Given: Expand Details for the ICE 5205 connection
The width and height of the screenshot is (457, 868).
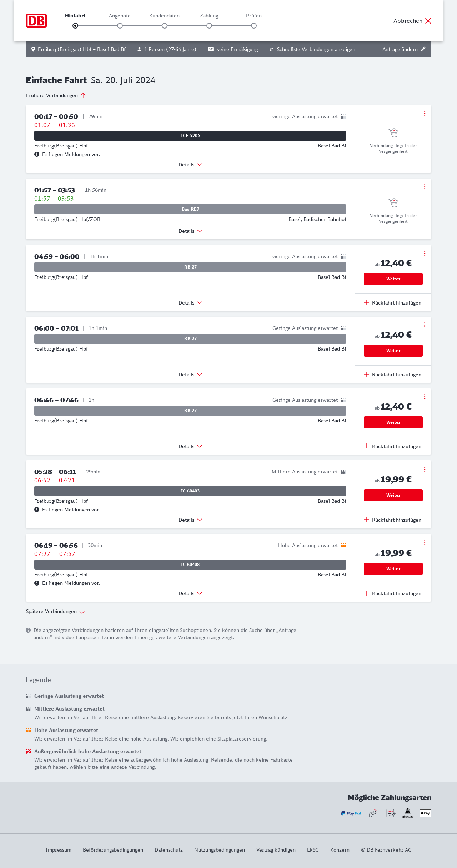Looking at the screenshot, I should click(190, 165).
